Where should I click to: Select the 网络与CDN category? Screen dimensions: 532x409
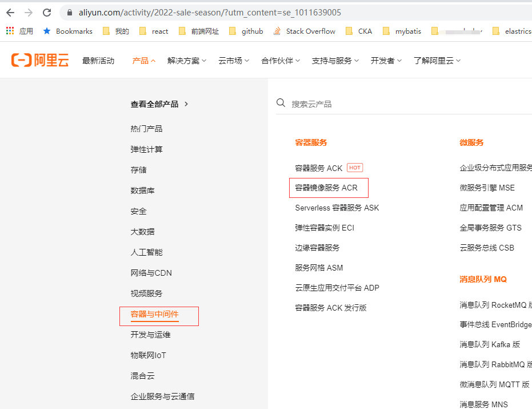tap(151, 273)
